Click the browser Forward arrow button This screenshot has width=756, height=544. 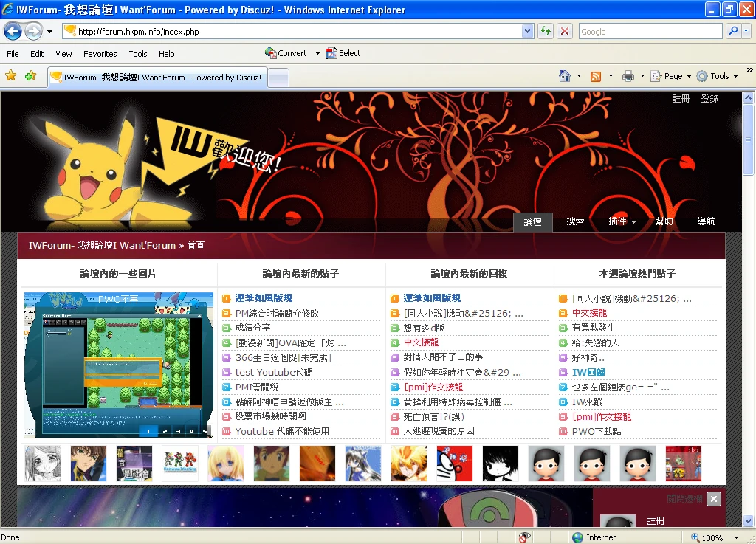pos(33,32)
